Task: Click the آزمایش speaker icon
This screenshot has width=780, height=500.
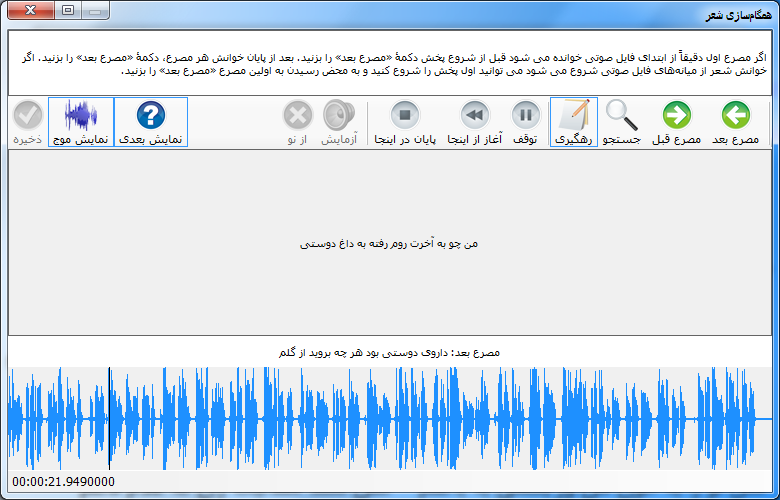Action: [339, 122]
